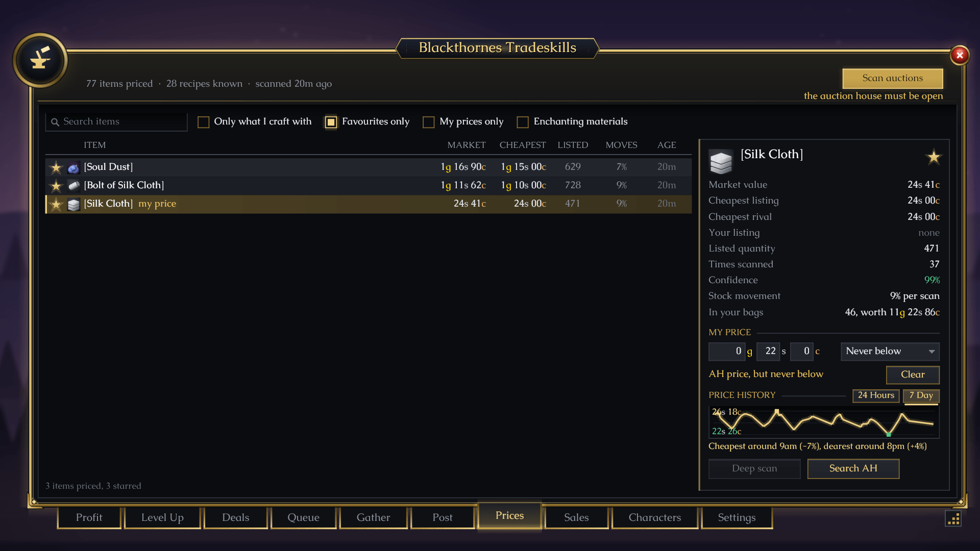Viewport: 980px width, 551px height.
Task: Click the Soul Dust item icon
Action: [x=74, y=167]
